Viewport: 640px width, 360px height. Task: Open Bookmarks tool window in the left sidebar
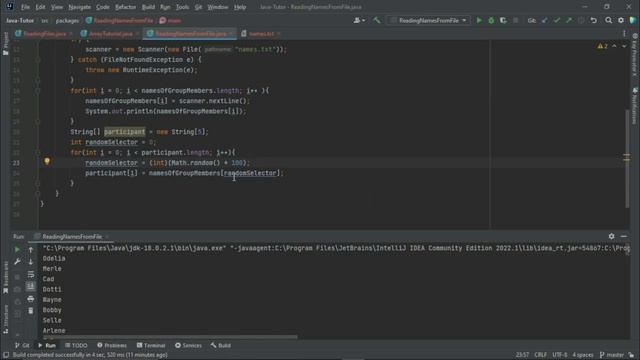coord(5,278)
